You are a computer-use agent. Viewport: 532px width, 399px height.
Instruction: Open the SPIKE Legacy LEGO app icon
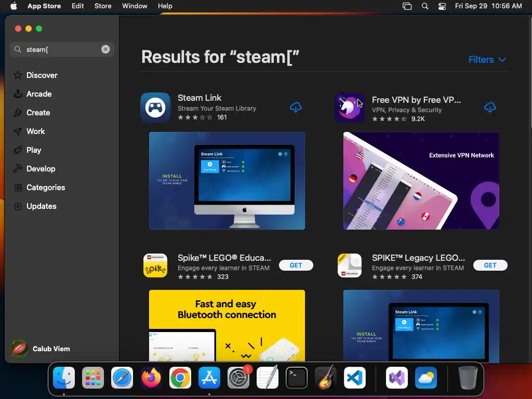pyautogui.click(x=350, y=265)
